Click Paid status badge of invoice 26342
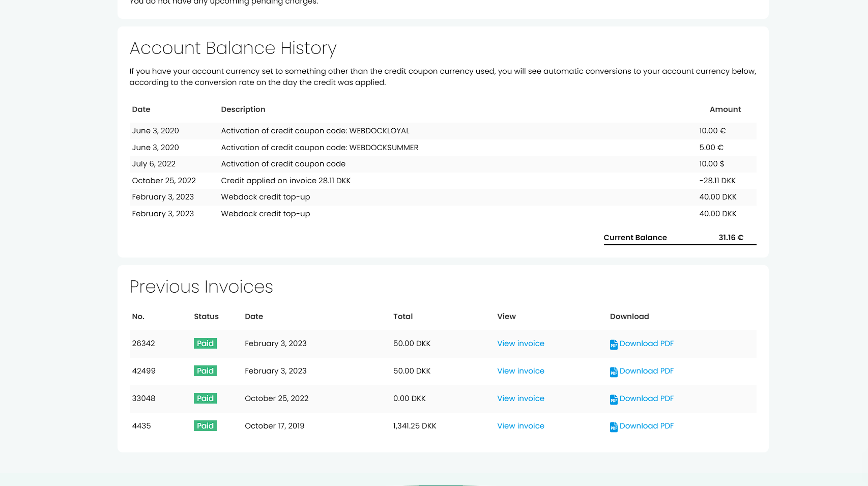The width and height of the screenshot is (868, 486). (x=205, y=344)
